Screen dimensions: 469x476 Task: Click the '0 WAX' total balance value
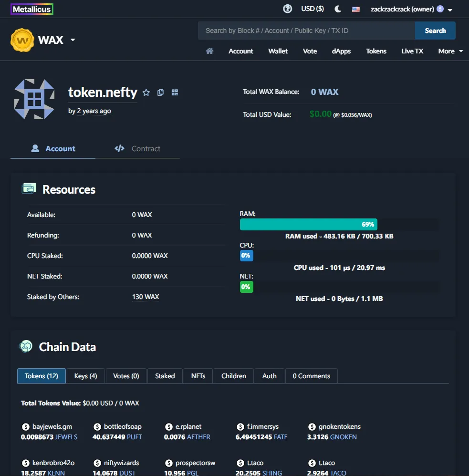324,92
